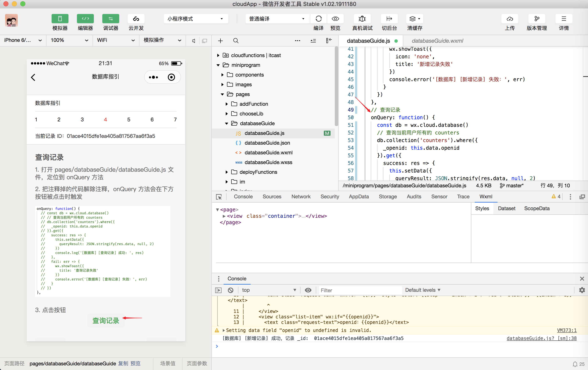The height and width of the screenshot is (370, 588).
Task: Click the 预览 preview eye icon
Action: (335, 19)
